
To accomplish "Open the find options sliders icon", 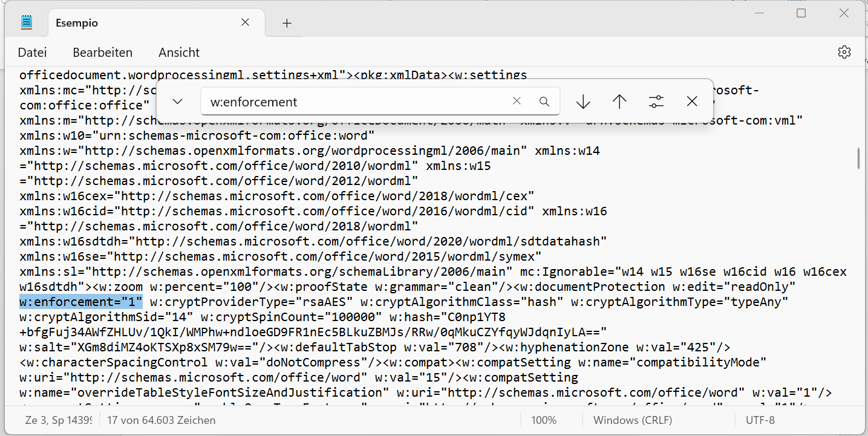I will pyautogui.click(x=656, y=102).
